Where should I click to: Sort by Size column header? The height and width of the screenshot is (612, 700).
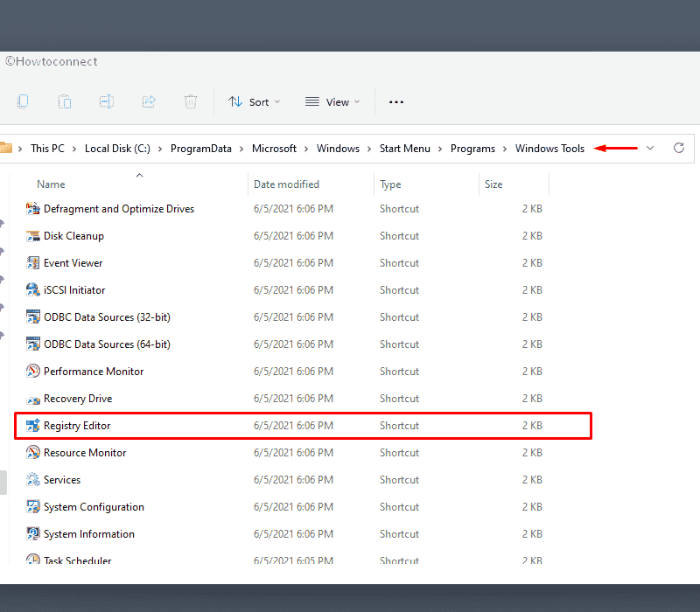tap(493, 184)
